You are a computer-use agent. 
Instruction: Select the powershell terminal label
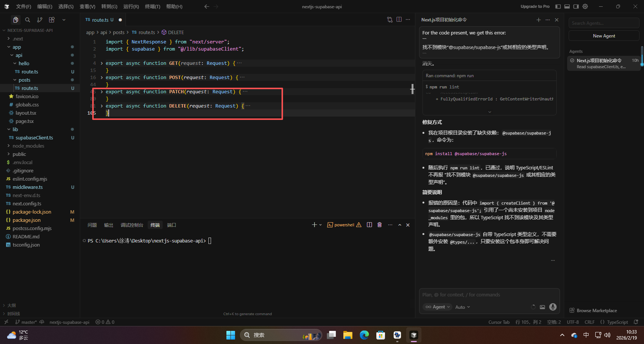point(344,225)
